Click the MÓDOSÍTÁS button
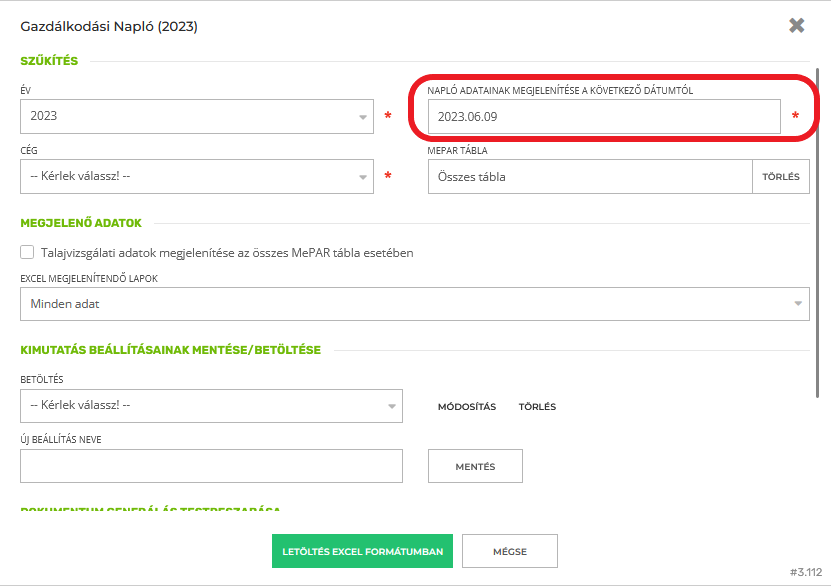 coord(467,407)
